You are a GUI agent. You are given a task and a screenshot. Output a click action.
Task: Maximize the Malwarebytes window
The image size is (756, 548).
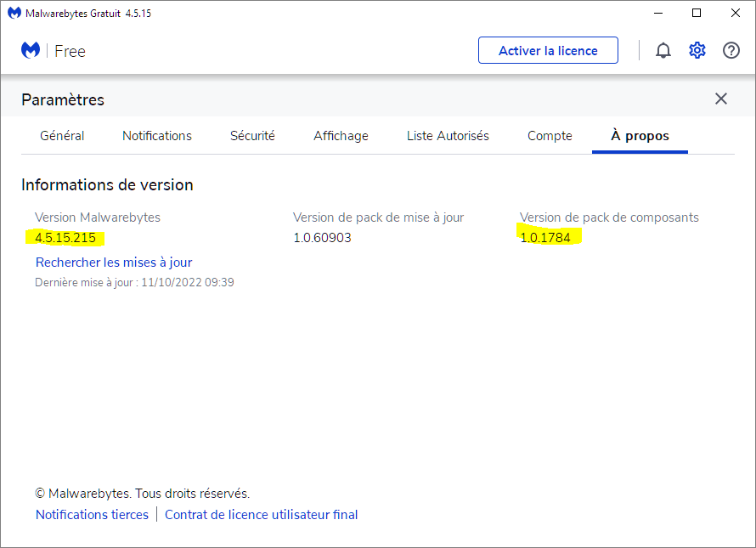(x=697, y=13)
